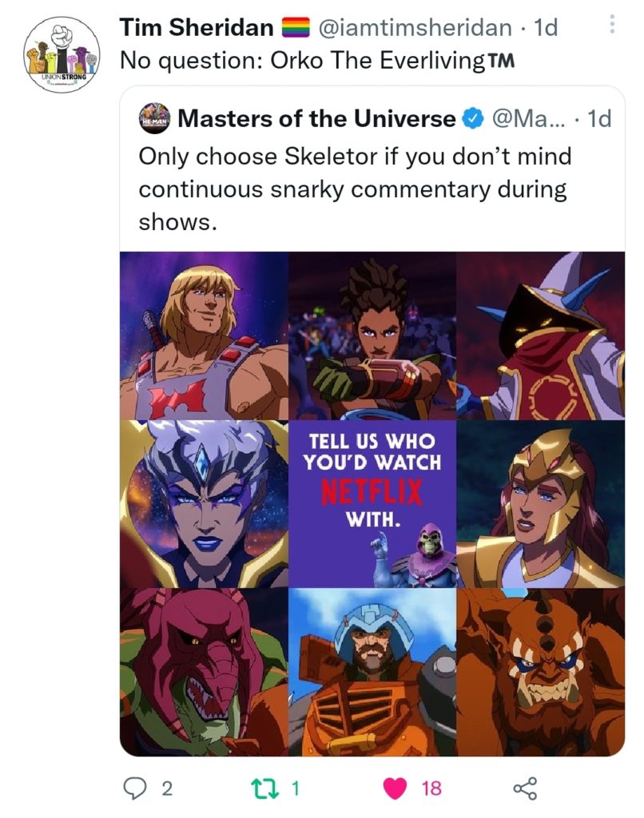644x818 pixels.
Task: Click the blue verified badge
Action: click(x=473, y=120)
